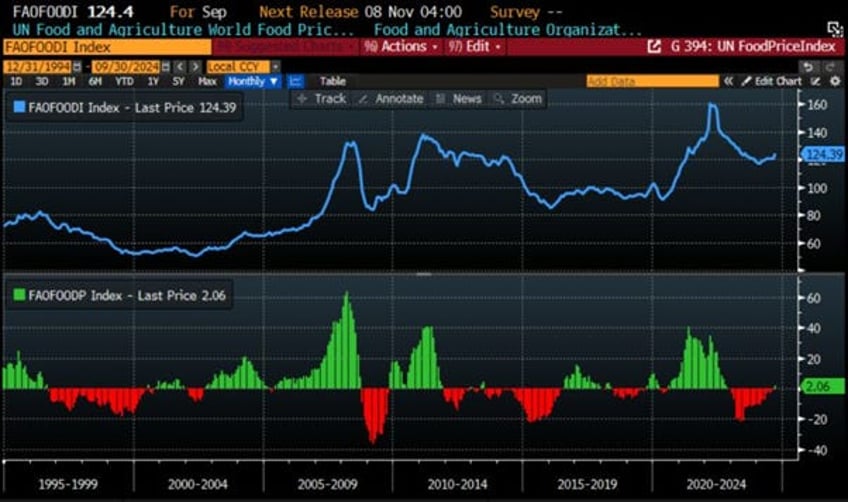This screenshot has height=502, width=848.
Task: Open the Actions menu dropdown
Action: pyautogui.click(x=401, y=47)
